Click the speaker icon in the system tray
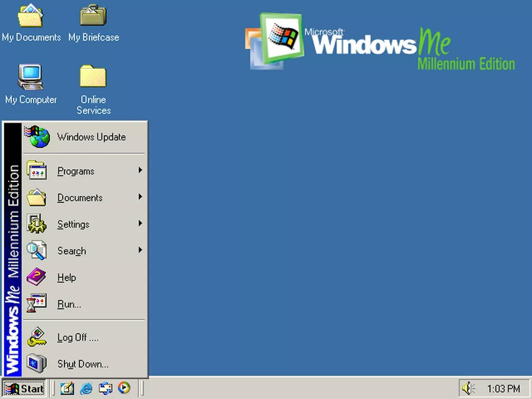This screenshot has width=532, height=399. (x=469, y=388)
